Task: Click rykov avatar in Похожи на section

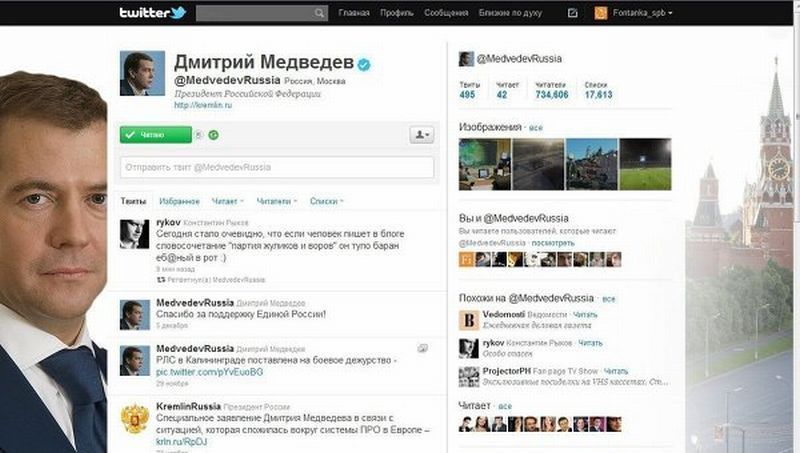Action: pos(469,348)
